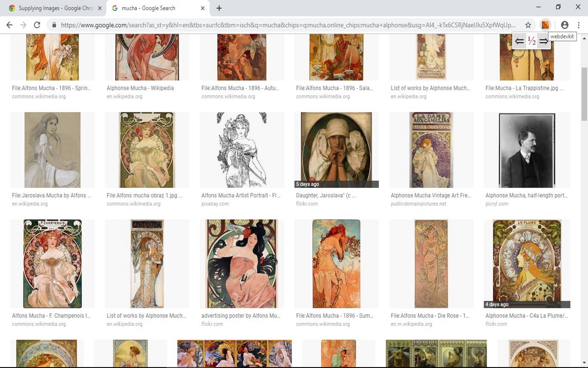
Task: Open the Jaroslava Mucha sketch thumbnail
Action: pos(52,150)
